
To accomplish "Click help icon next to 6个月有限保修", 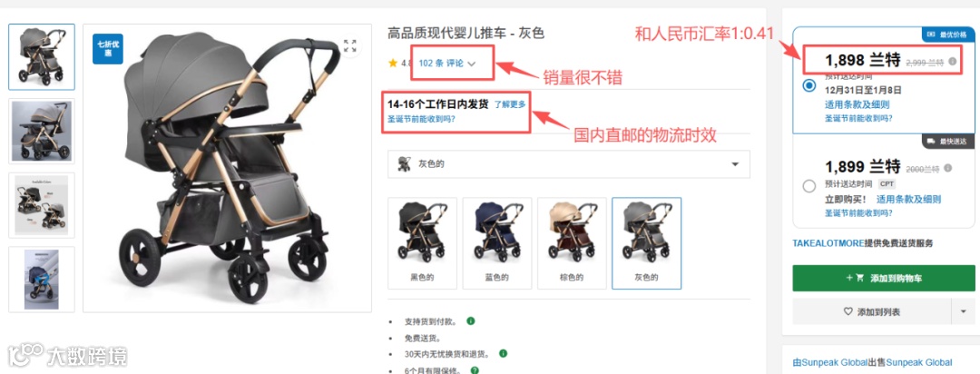I will tap(475, 369).
